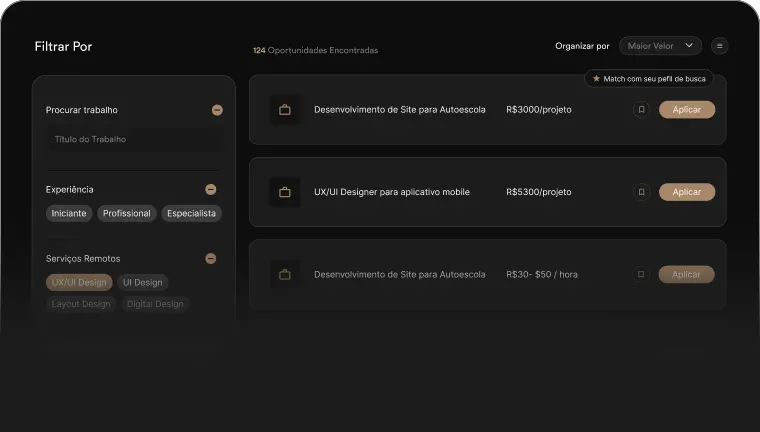The width and height of the screenshot is (760, 432).
Task: Click briefcase icon on hourly-rate job listing
Action: coord(284,274)
